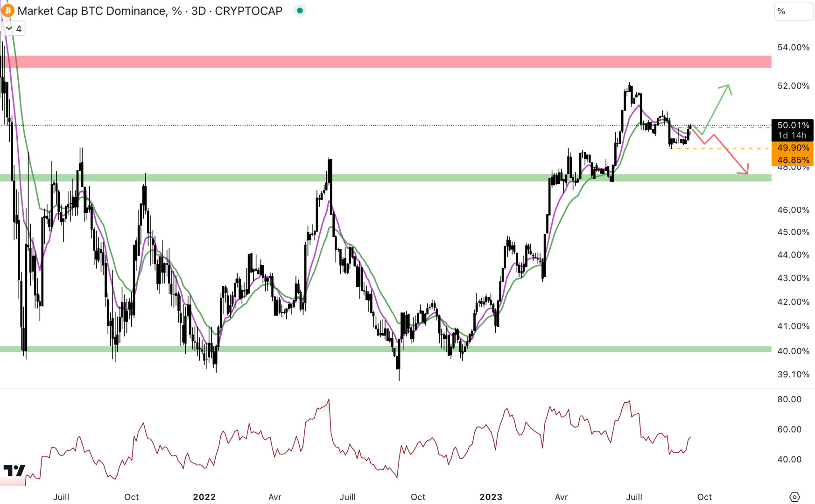Toggle the countdown timer on the price label

[x=792, y=135]
